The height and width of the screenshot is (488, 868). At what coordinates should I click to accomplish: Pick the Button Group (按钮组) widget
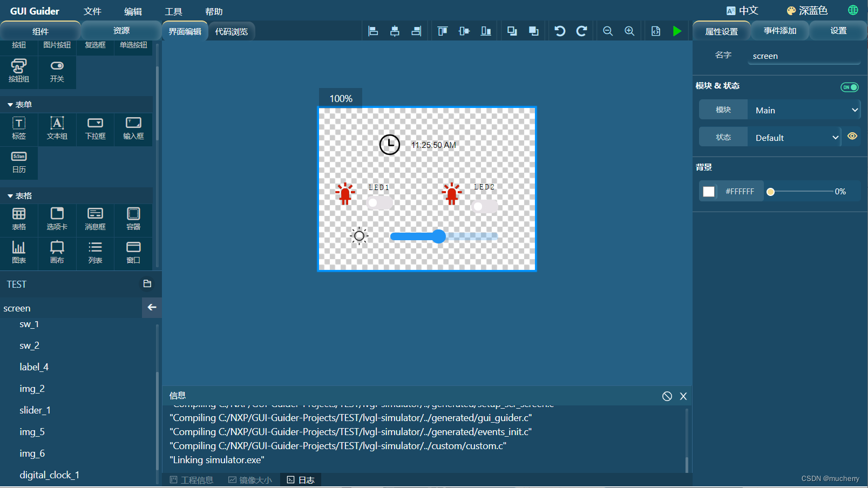click(19, 71)
